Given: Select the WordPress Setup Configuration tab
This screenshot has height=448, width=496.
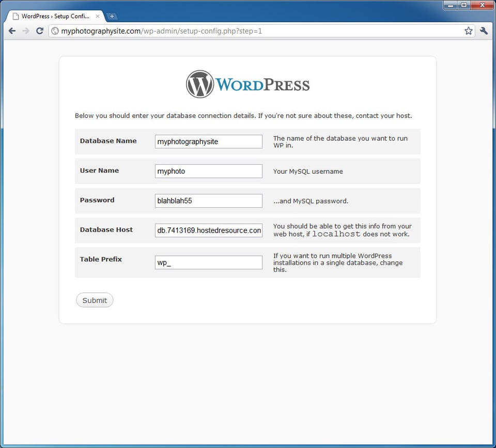Looking at the screenshot, I should tap(56, 16).
